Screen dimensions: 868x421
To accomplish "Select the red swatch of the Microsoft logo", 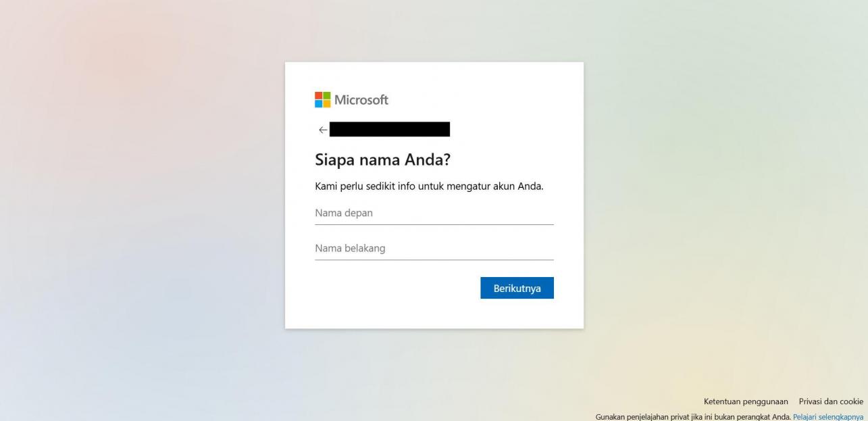I will (318, 96).
